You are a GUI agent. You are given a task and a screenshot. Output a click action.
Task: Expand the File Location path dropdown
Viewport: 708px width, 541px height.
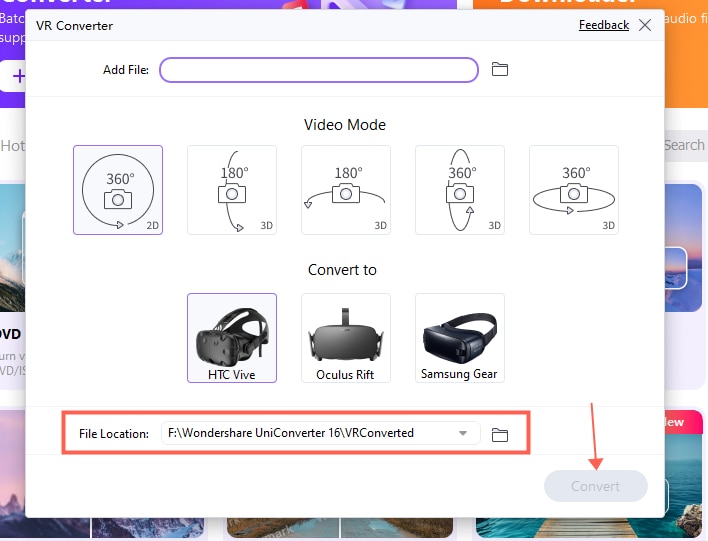[x=463, y=433]
